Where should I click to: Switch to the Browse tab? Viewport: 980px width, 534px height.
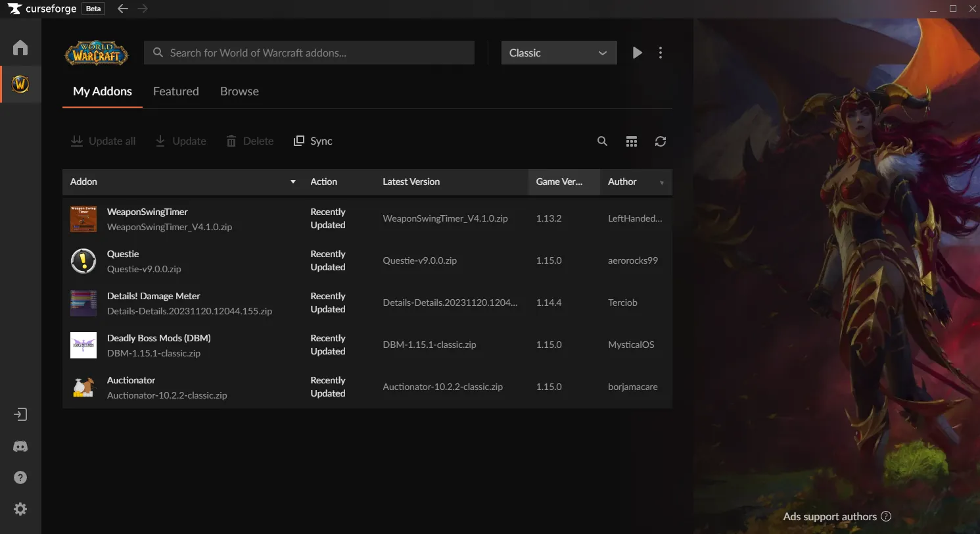239,91
